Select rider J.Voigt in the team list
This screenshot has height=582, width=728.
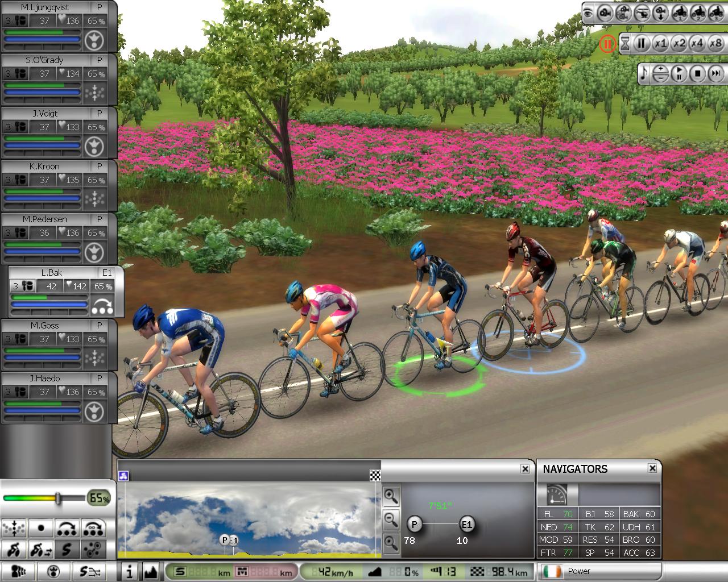(x=45, y=114)
